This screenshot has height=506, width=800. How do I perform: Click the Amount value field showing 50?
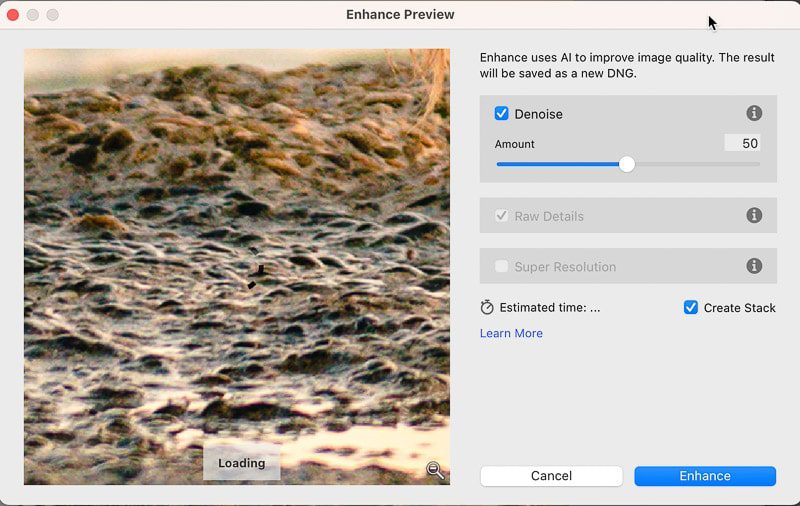pyautogui.click(x=742, y=143)
